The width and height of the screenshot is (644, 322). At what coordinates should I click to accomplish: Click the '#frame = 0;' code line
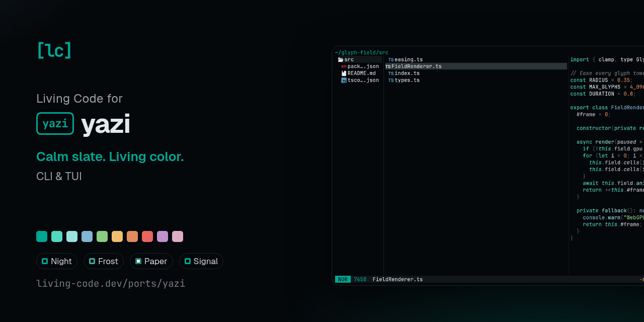593,114
